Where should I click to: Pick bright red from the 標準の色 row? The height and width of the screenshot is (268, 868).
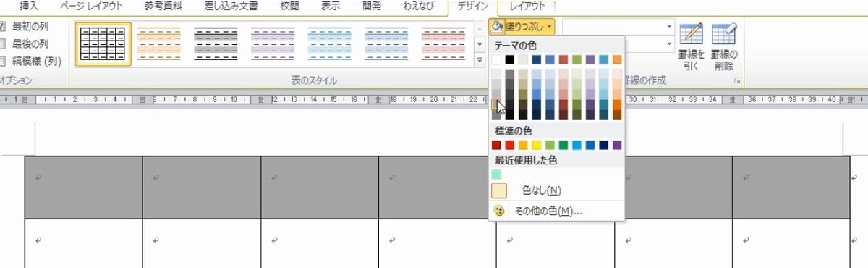click(510, 146)
